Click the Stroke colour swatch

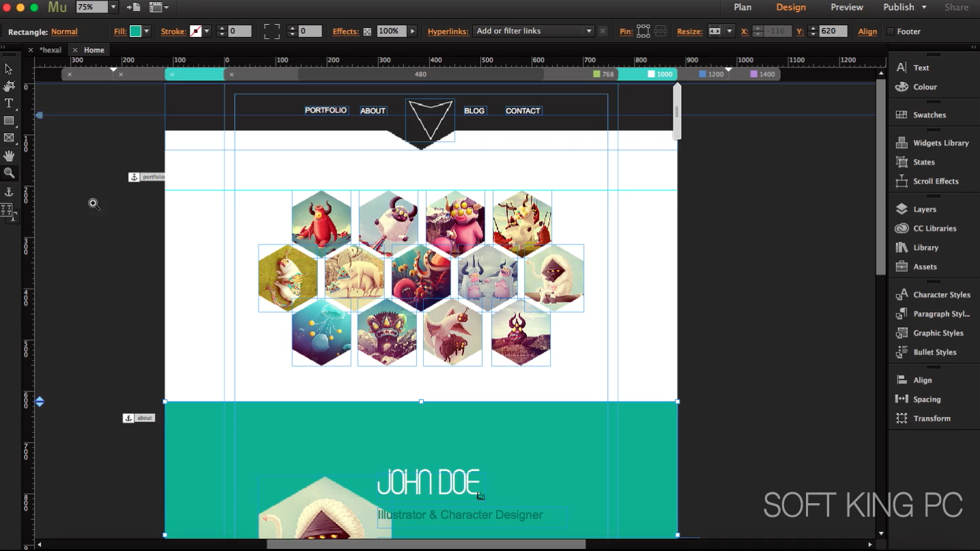coord(196,31)
